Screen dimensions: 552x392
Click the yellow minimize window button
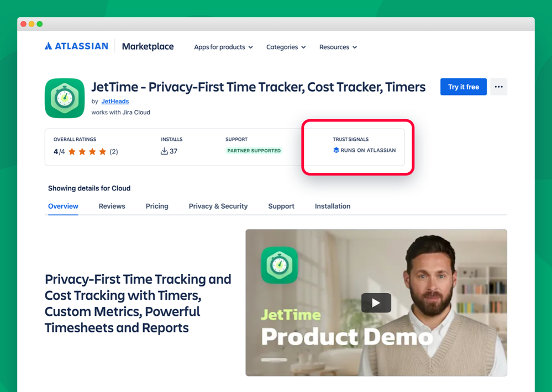31,24
